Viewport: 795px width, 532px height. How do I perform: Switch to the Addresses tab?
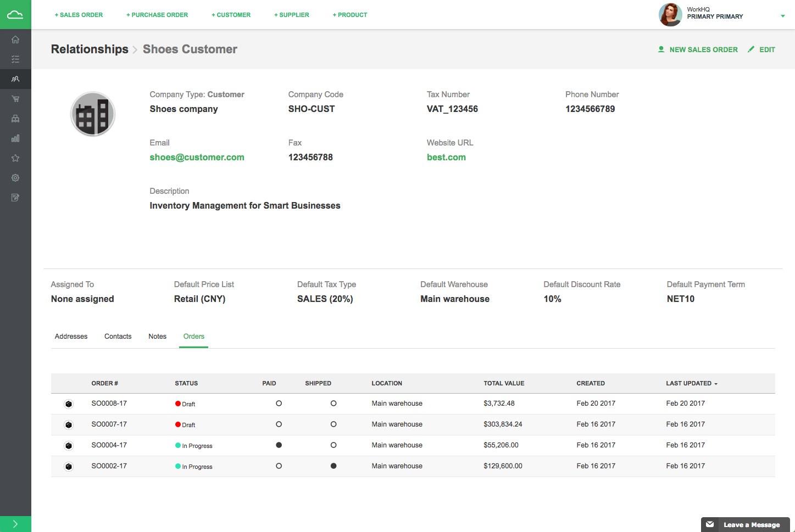tap(71, 337)
